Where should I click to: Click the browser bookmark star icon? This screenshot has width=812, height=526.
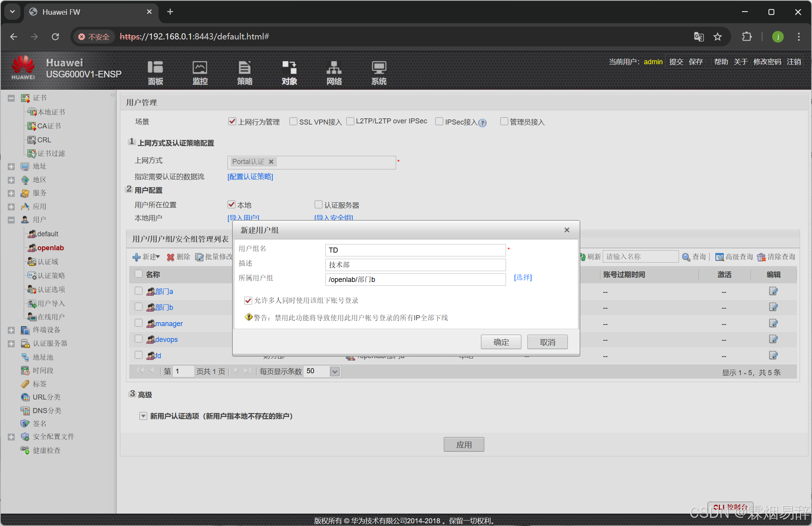(718, 37)
